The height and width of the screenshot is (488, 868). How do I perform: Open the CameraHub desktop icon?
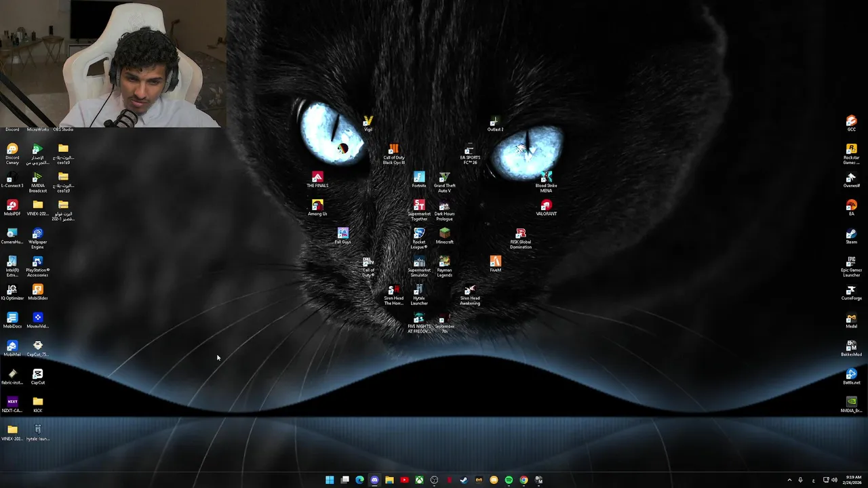coord(12,236)
